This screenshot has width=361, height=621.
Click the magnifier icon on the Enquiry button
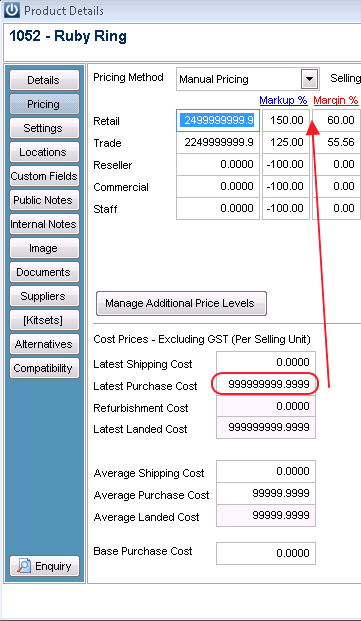point(24,566)
